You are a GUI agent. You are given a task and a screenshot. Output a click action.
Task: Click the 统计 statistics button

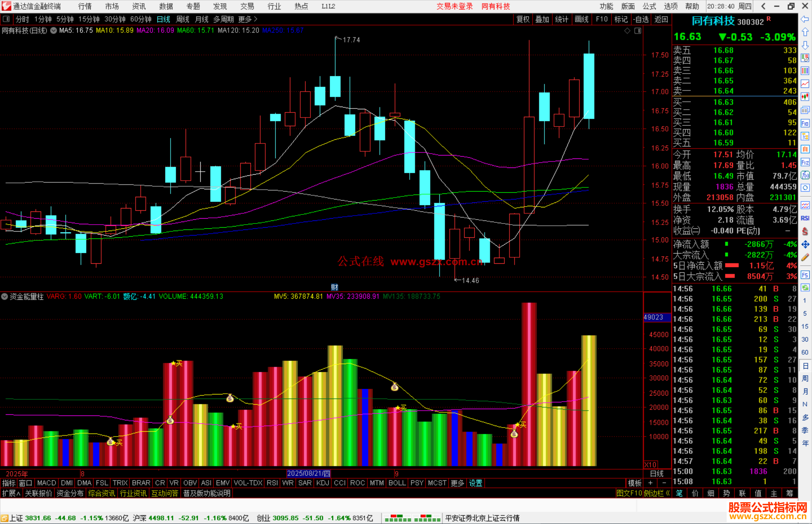[562, 19]
